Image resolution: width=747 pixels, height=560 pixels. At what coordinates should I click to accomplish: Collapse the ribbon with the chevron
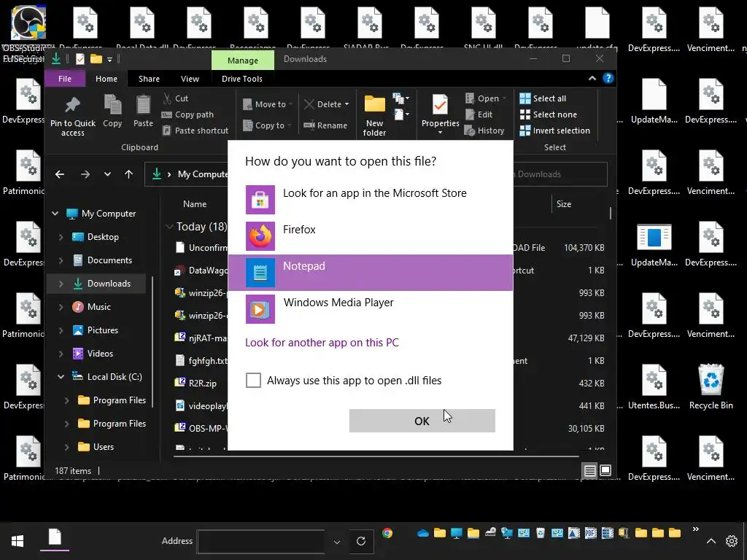[592, 79]
